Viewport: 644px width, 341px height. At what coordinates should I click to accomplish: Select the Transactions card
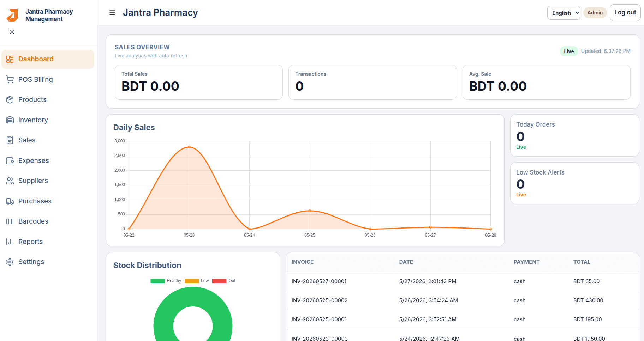372,82
